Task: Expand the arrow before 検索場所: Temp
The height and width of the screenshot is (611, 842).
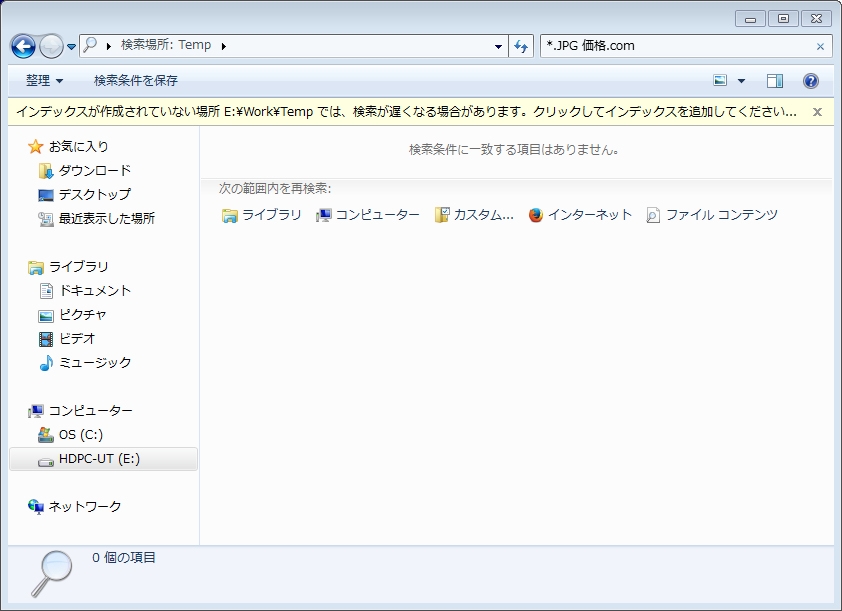Action: coord(109,46)
